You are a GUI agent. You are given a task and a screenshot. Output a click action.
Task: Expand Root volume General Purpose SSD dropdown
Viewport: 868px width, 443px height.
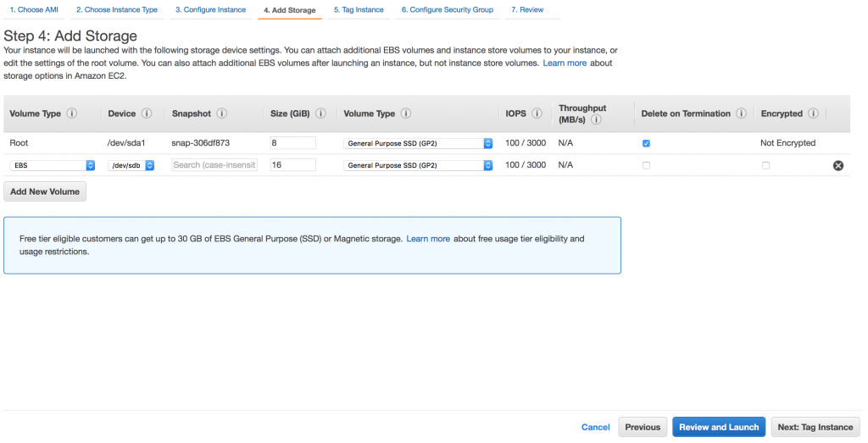tap(419, 143)
